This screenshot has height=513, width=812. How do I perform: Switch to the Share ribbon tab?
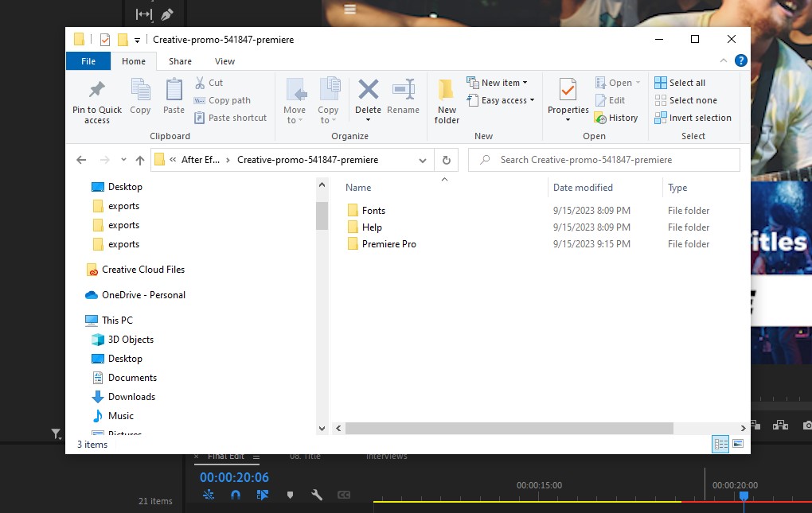coord(180,61)
